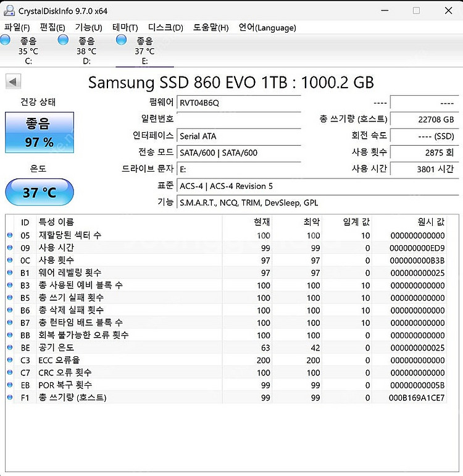The height and width of the screenshot is (476, 463).
Task: Click status dot for attribute BB
Action: (x=10, y=335)
